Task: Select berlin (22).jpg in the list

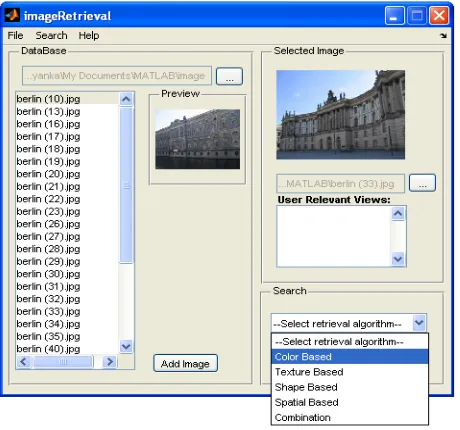Action: [67, 199]
